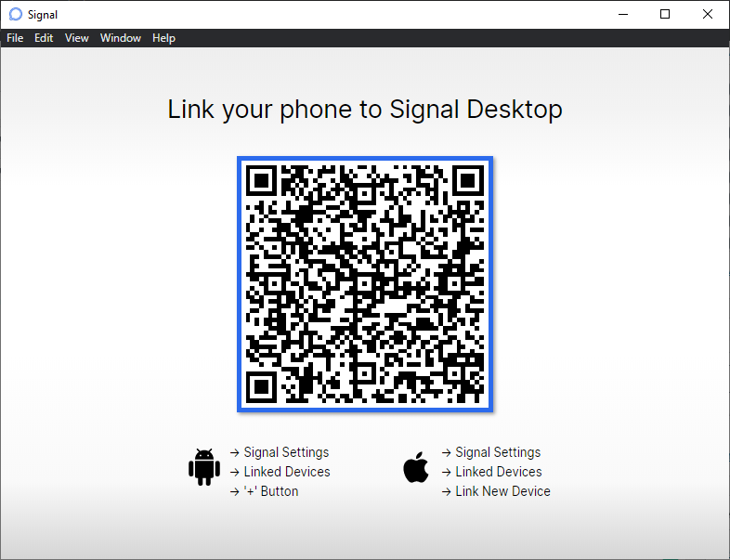Click the 'Link New Device' instruction text

pos(502,491)
